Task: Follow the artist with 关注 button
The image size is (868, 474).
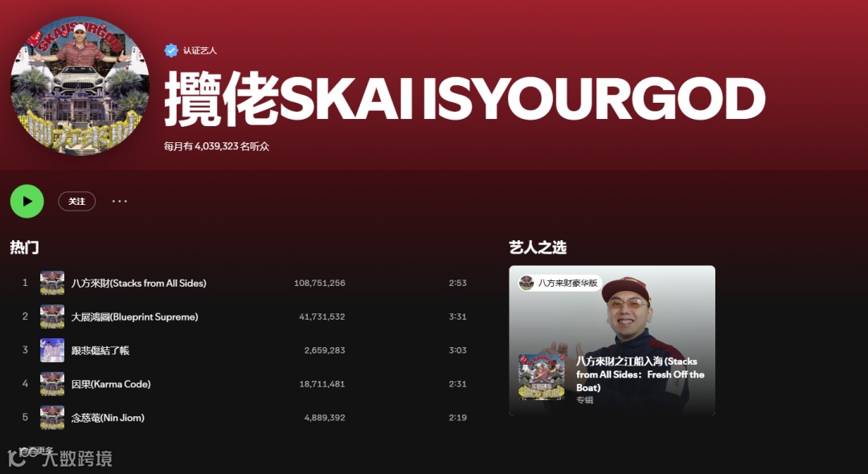Action: [x=77, y=202]
